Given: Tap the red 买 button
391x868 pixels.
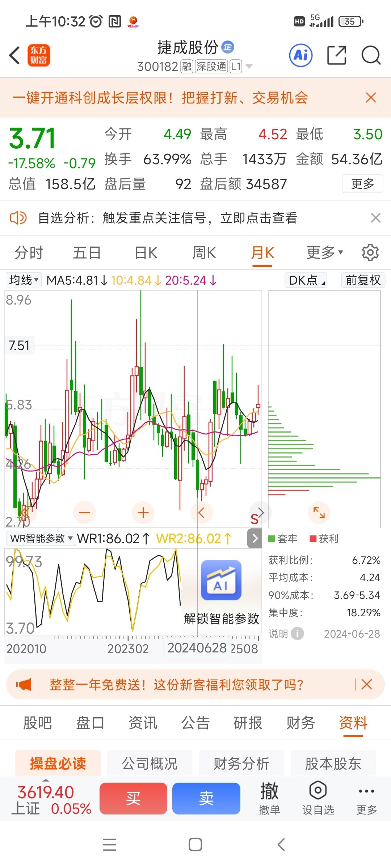Looking at the screenshot, I should pyautogui.click(x=133, y=798).
